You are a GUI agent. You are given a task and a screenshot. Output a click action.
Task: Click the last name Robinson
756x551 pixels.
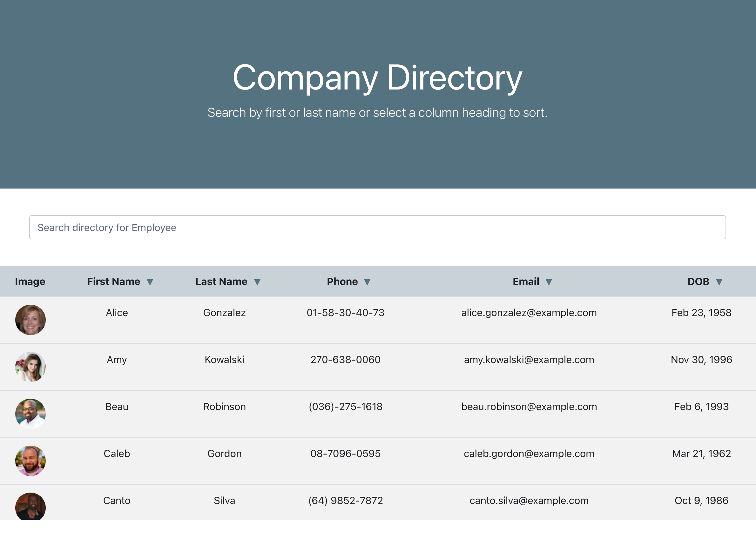pos(224,407)
